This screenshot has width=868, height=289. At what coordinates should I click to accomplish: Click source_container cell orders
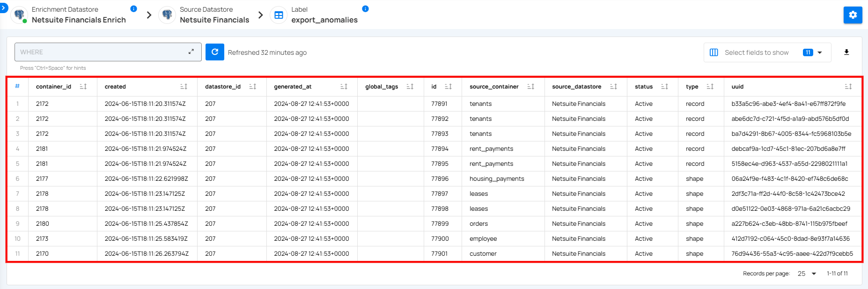click(478, 224)
